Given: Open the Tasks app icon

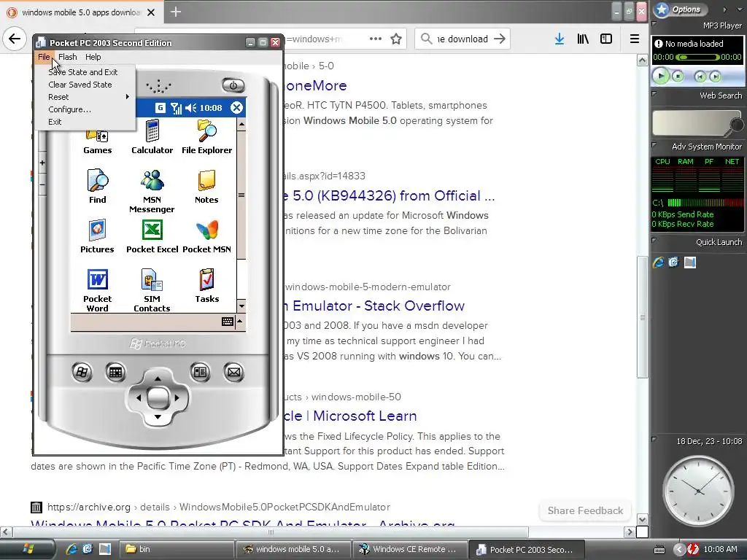Looking at the screenshot, I should (206, 285).
